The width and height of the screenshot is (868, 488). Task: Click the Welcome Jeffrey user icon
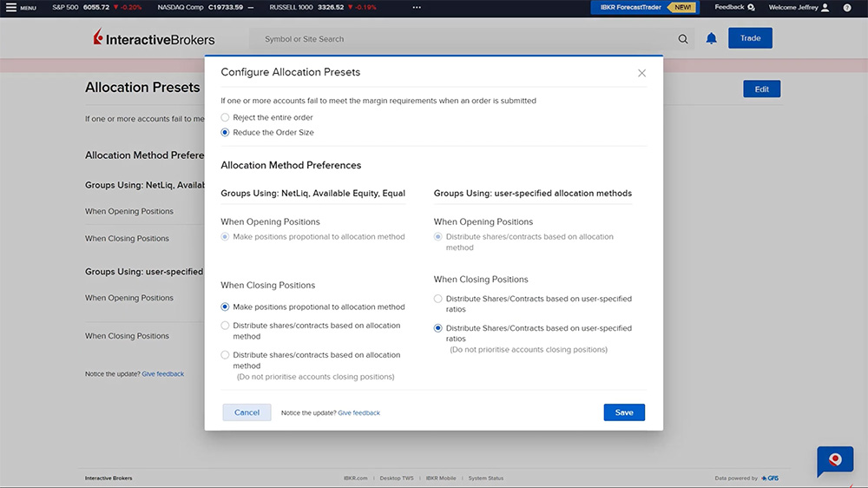tap(825, 7)
